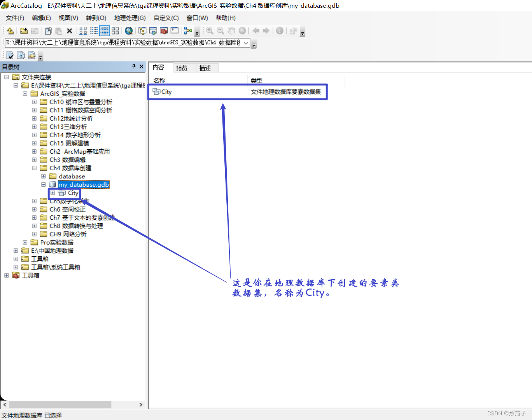
Task: Open the 编辑(E) menu
Action: click(41, 18)
